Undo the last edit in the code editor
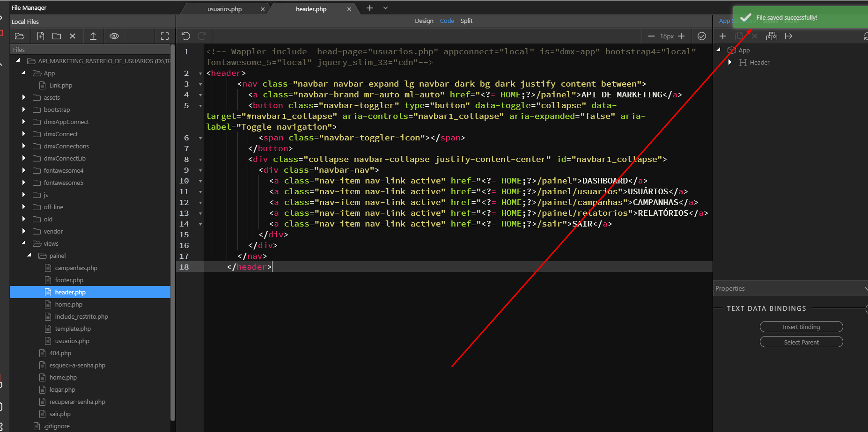 tap(186, 36)
